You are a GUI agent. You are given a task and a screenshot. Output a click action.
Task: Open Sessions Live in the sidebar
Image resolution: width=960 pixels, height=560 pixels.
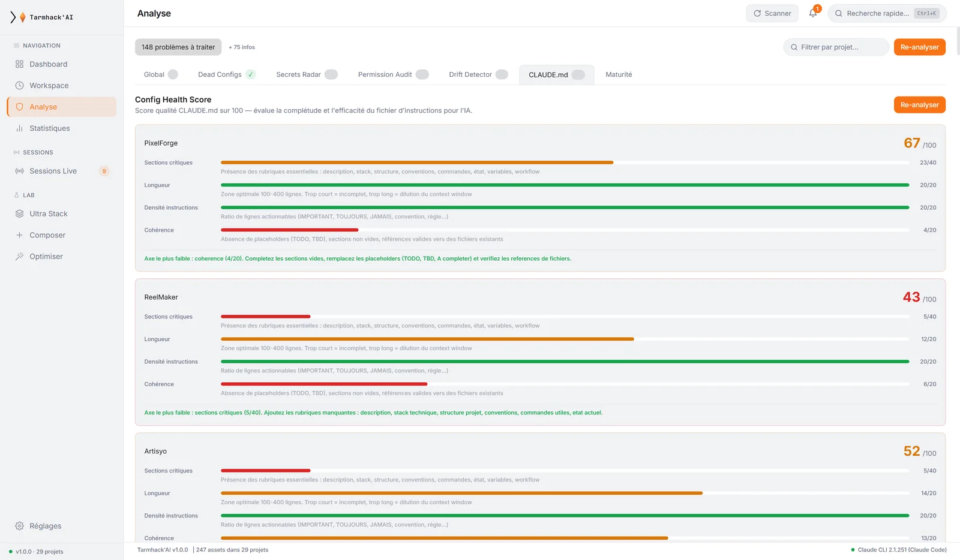click(x=61, y=171)
